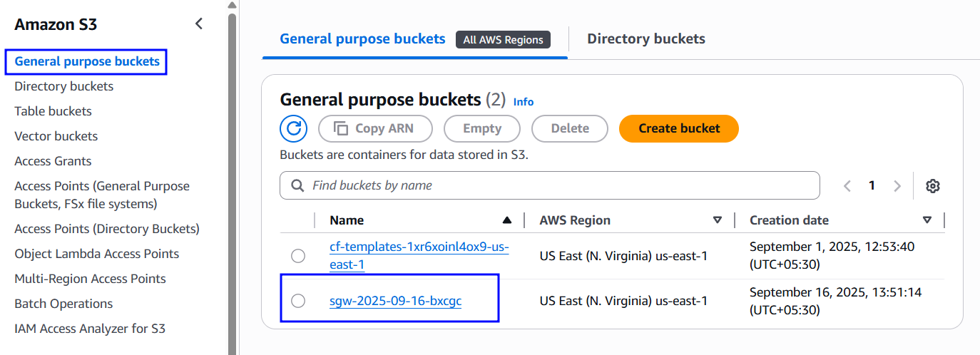The height and width of the screenshot is (355, 980).
Task: Open table preferences gear icon
Action: [x=933, y=186]
